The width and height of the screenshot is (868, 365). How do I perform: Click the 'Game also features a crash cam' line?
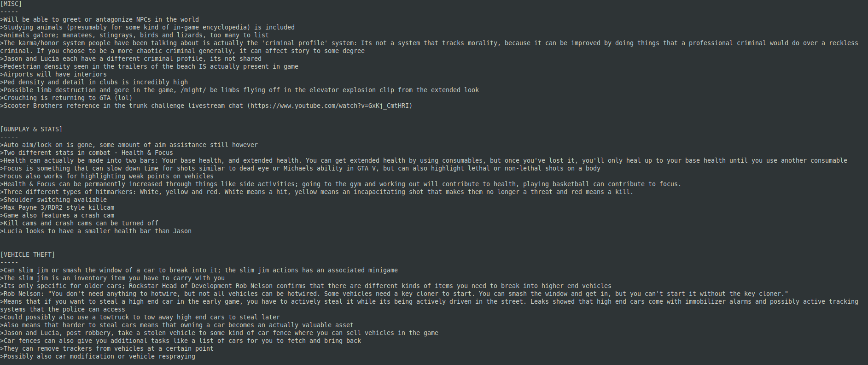(x=57, y=215)
